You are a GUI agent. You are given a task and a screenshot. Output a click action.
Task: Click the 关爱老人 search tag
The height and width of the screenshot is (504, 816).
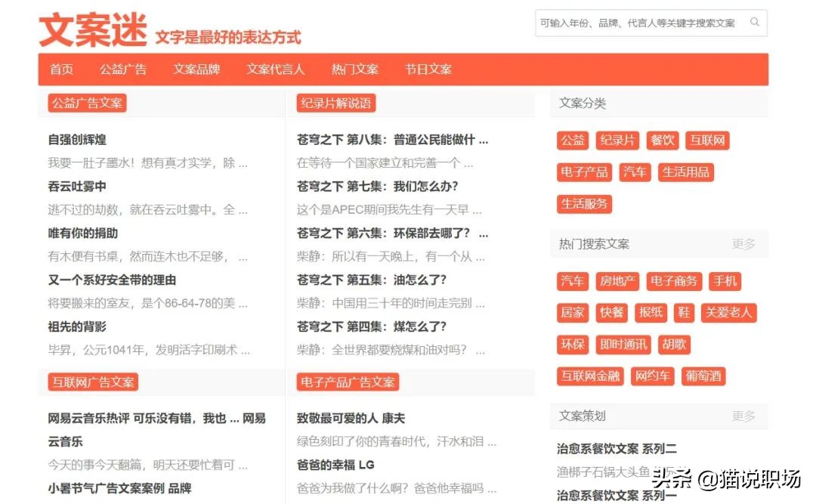coord(728,313)
